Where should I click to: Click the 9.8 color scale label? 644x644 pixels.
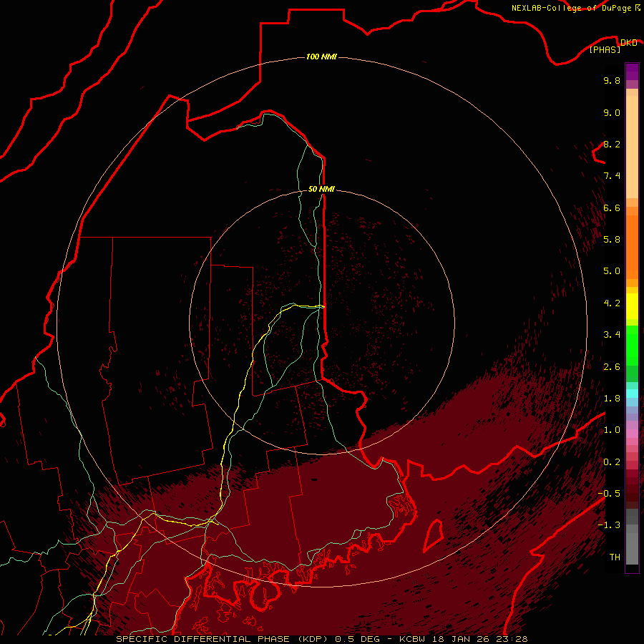612,80
